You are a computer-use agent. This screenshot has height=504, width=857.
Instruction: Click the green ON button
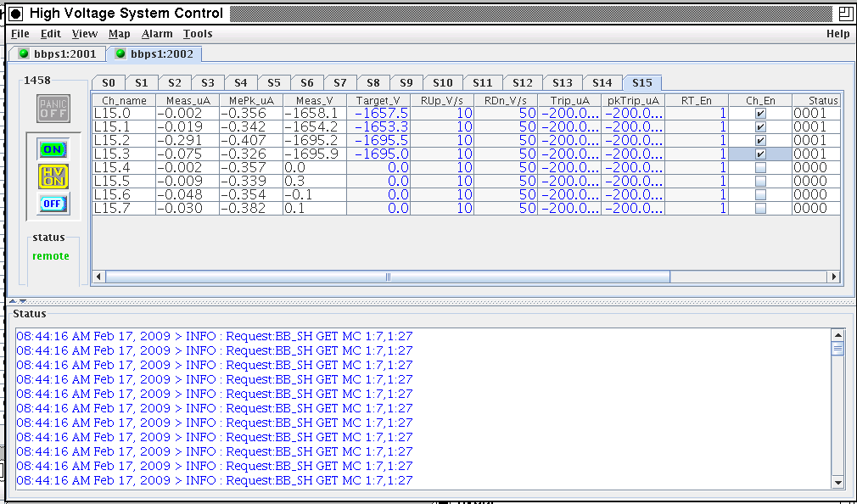click(53, 149)
